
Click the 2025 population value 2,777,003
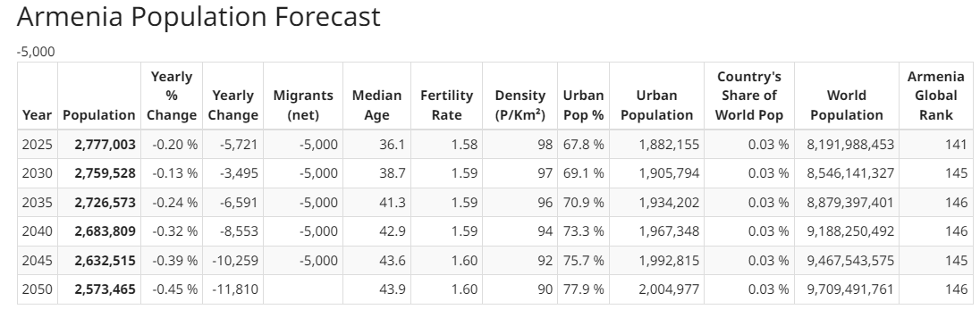[x=105, y=145]
